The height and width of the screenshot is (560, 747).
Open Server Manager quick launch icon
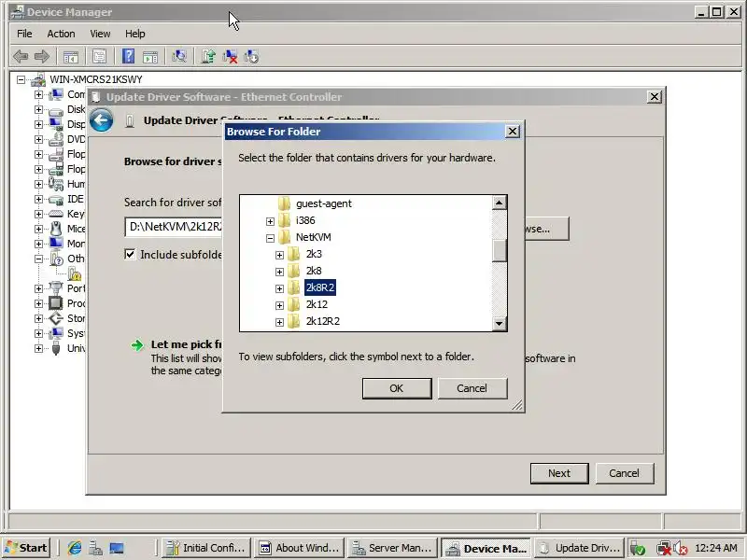(95, 548)
